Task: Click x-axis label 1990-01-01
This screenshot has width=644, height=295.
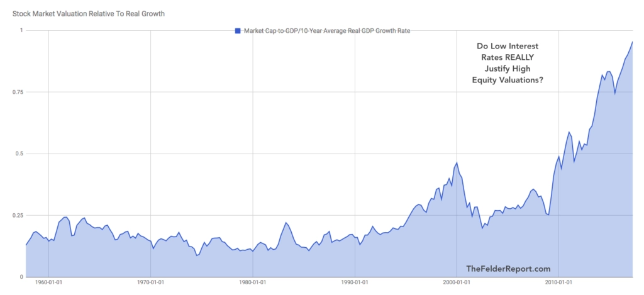Action: (x=355, y=282)
